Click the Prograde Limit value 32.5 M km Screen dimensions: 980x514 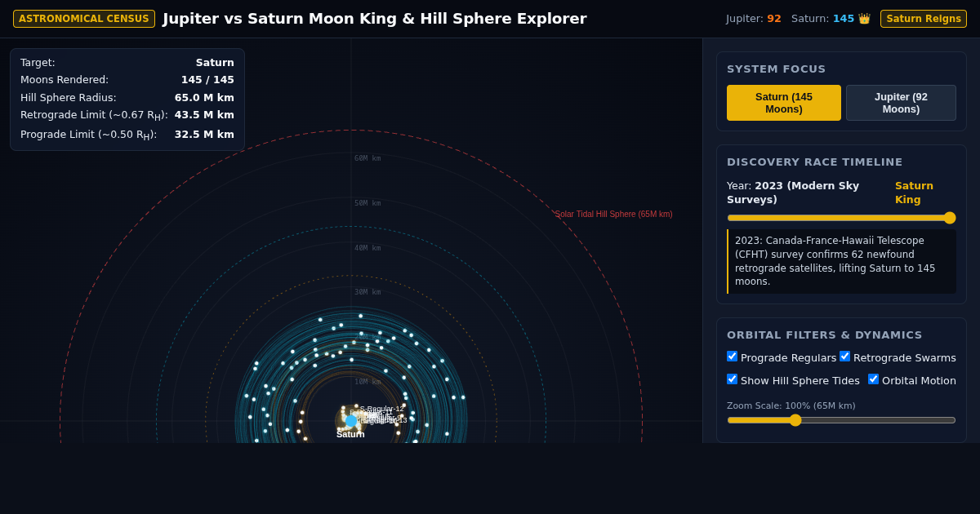click(x=204, y=135)
